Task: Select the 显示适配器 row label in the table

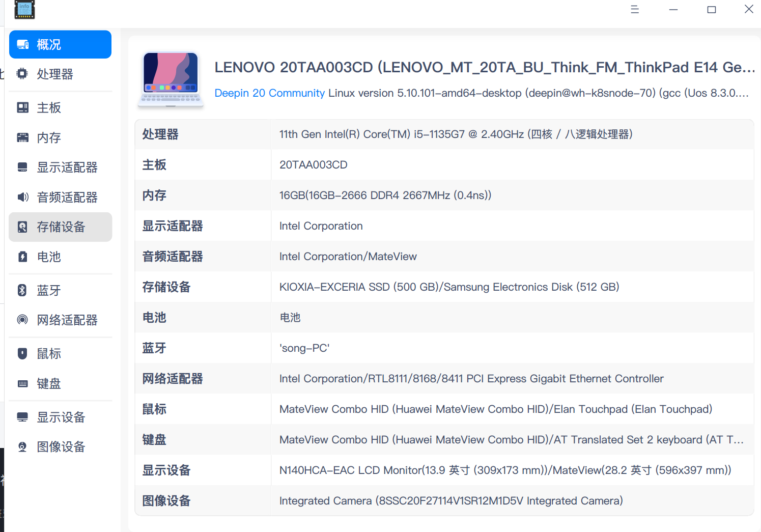Action: click(173, 226)
